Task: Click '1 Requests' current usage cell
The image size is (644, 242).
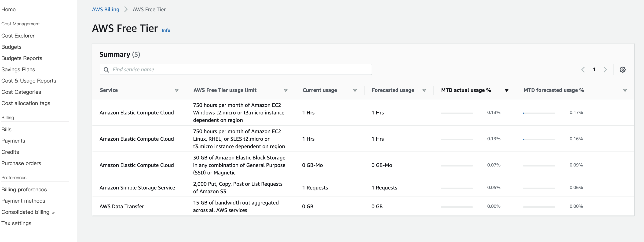Action: click(315, 188)
